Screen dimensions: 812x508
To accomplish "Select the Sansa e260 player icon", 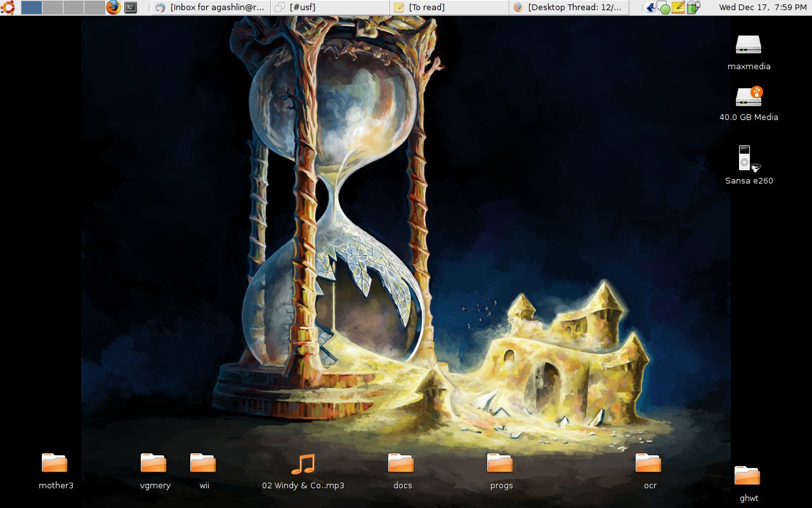I will [x=749, y=165].
